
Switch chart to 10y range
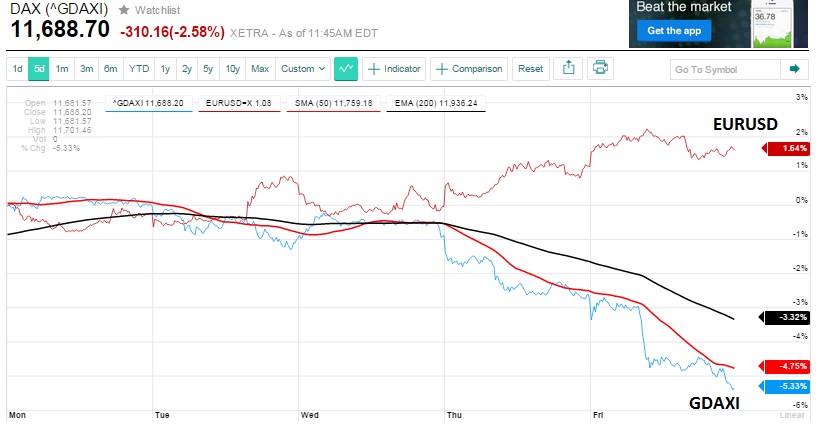[x=232, y=69]
